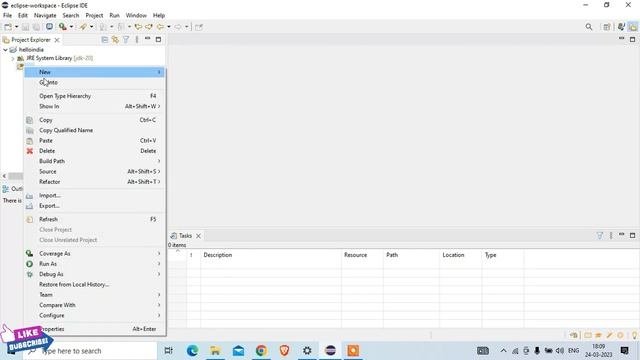
Task: Open the Coverage As submenu
Action: [94, 253]
